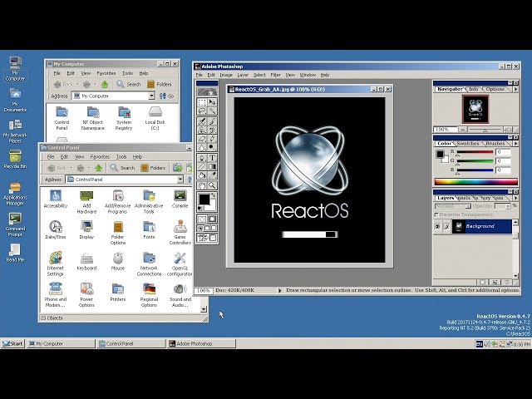Switch to the Info tab
Image resolution: width=532 pixels, height=399 pixels.
(x=474, y=89)
